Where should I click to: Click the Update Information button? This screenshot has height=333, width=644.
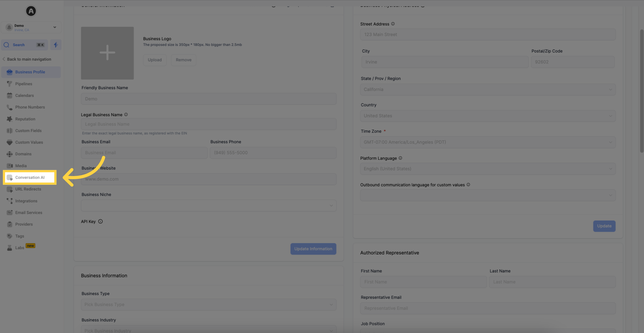pos(313,248)
